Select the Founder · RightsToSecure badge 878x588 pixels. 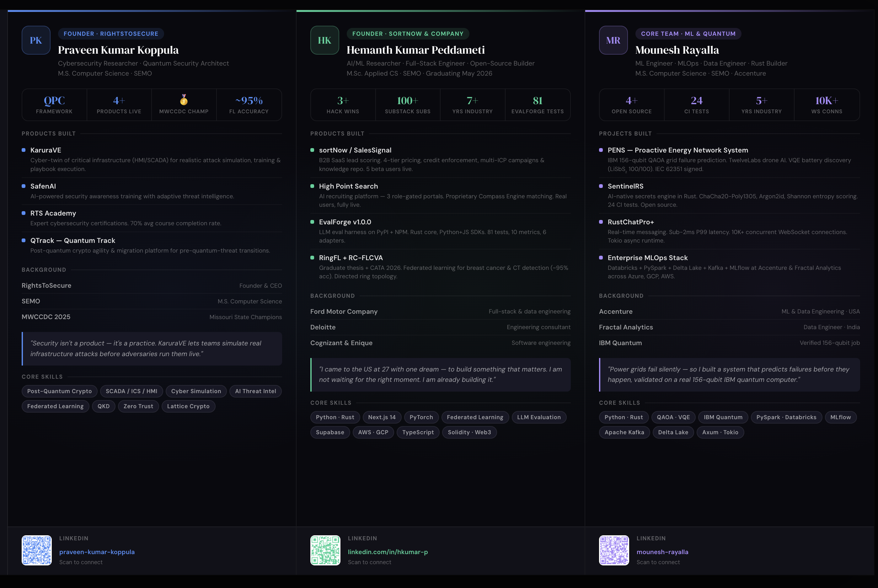[x=111, y=34]
